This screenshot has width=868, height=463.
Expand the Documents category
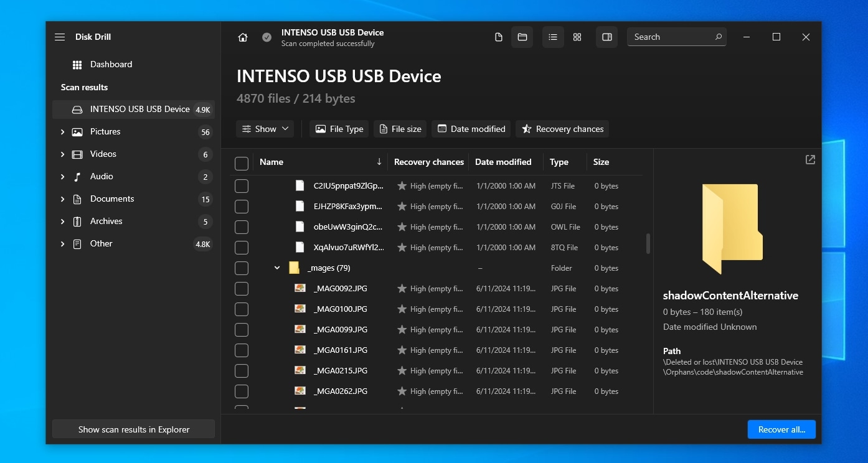(x=62, y=199)
